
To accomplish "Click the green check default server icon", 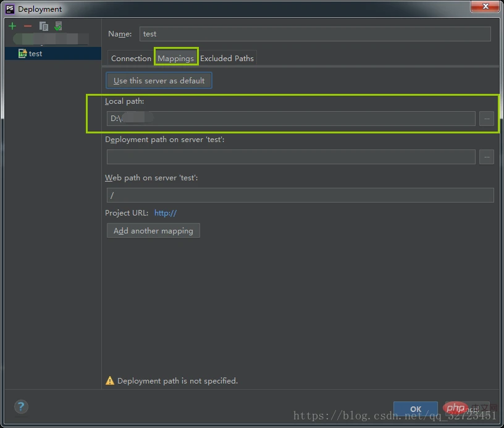I will pyautogui.click(x=58, y=26).
